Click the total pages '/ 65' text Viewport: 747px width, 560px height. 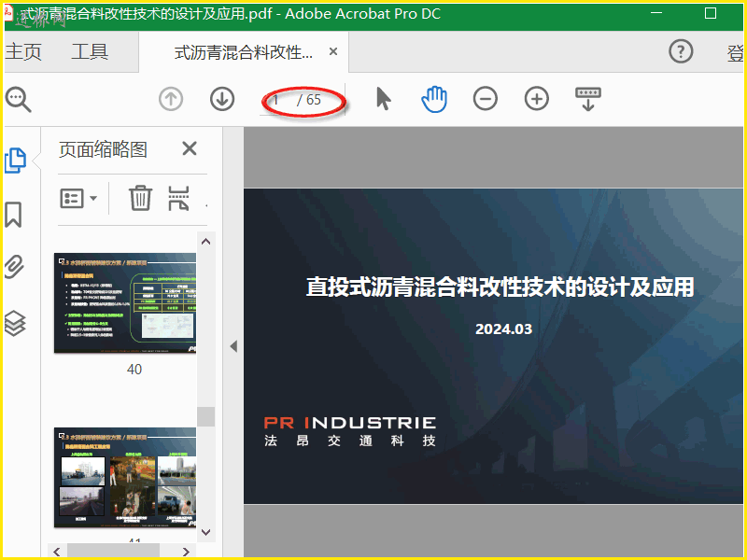[309, 100]
